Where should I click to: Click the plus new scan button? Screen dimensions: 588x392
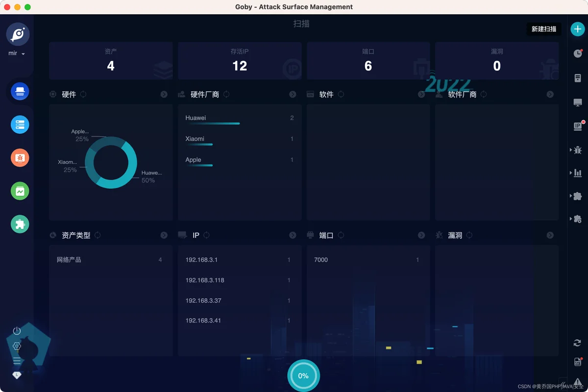tap(578, 29)
